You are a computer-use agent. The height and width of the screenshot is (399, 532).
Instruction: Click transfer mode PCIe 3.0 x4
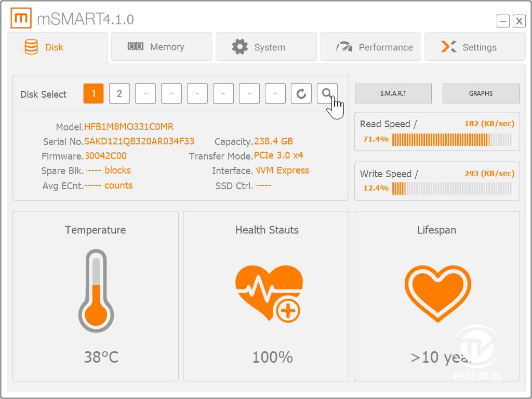pos(278,155)
